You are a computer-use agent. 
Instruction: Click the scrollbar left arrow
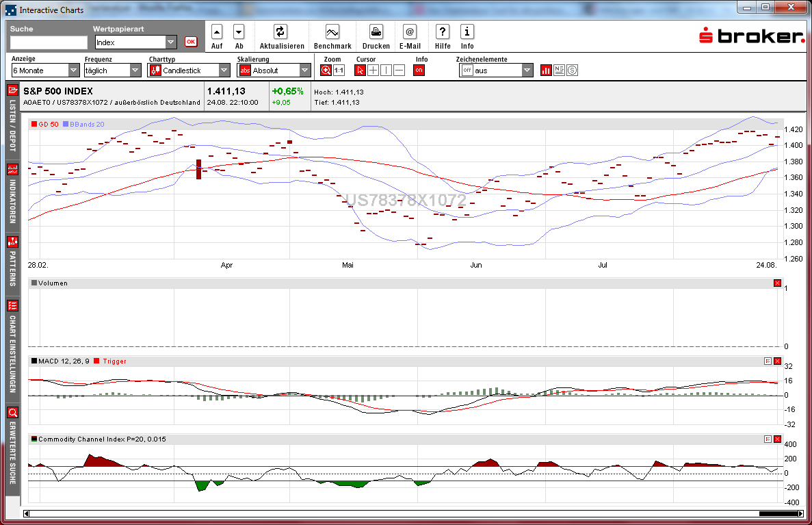click(x=27, y=513)
